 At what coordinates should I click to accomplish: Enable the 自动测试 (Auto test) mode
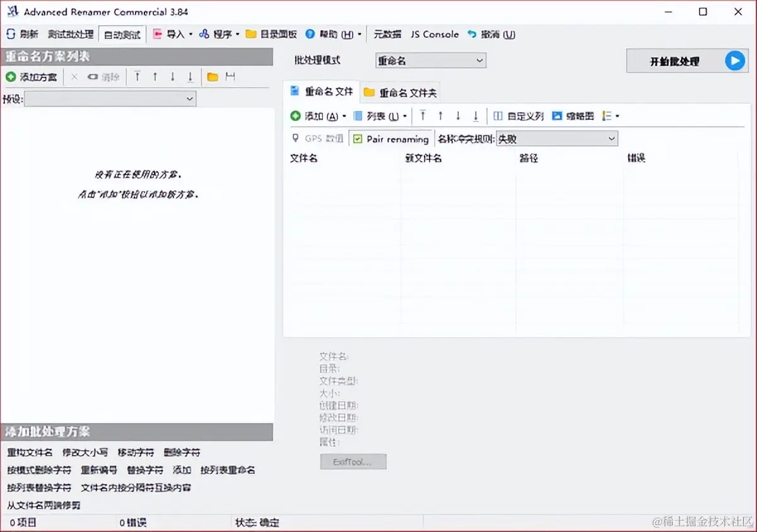click(x=122, y=34)
